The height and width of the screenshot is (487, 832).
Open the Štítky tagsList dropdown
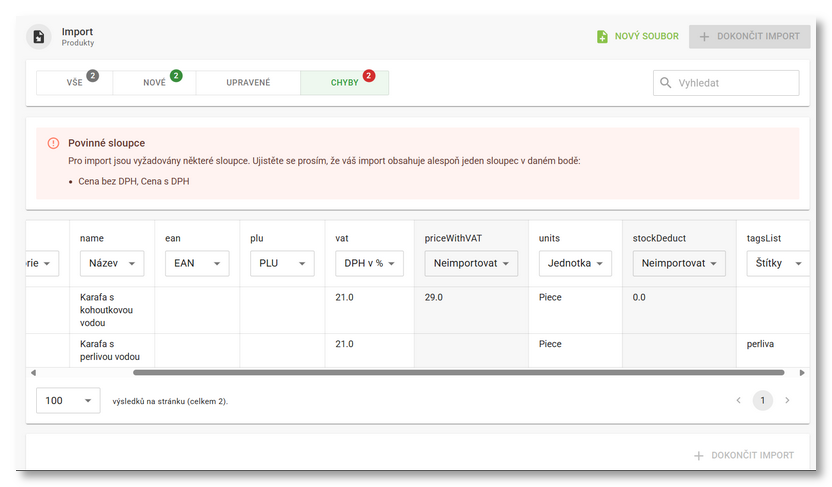(778, 264)
